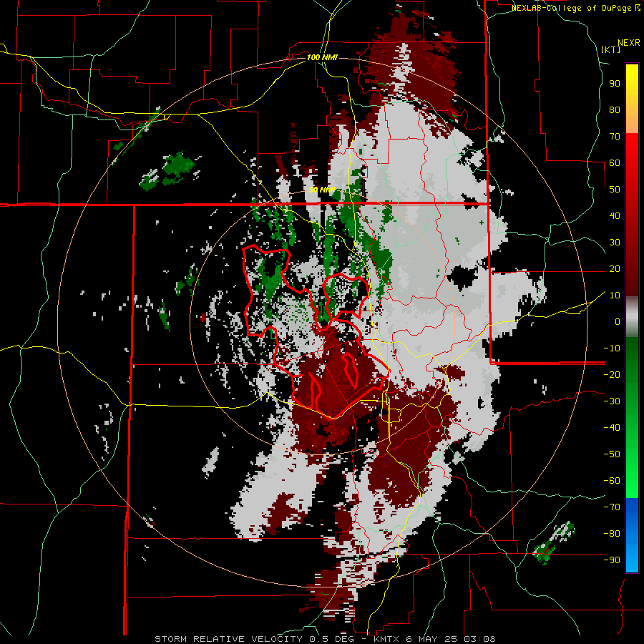Click the -40 scale value
Screen dimensions: 644x644
pyautogui.click(x=612, y=428)
